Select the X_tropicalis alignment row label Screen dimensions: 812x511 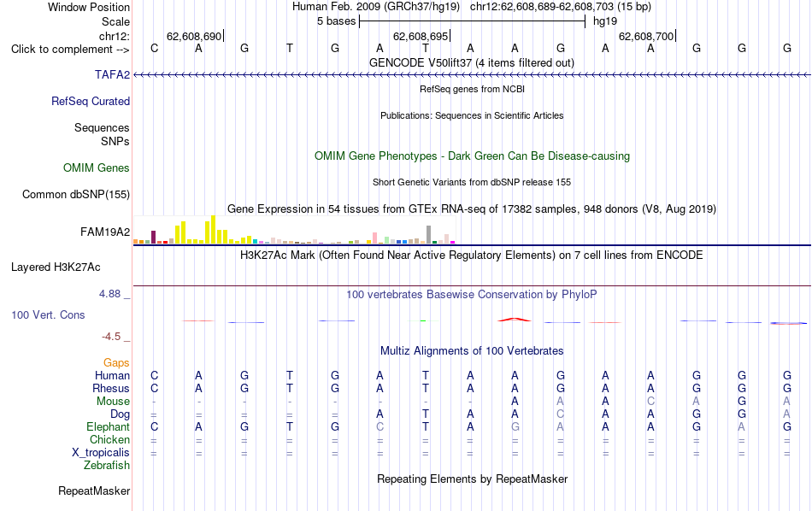[101, 453]
